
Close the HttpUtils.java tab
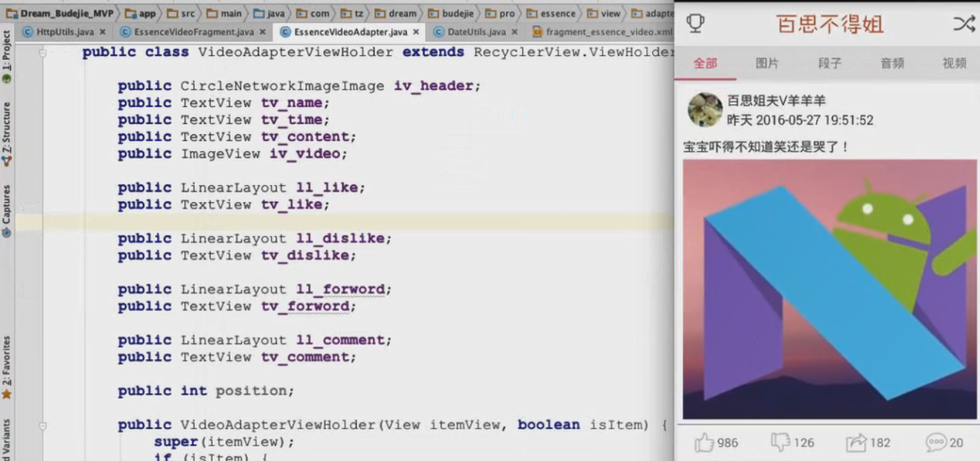103,32
